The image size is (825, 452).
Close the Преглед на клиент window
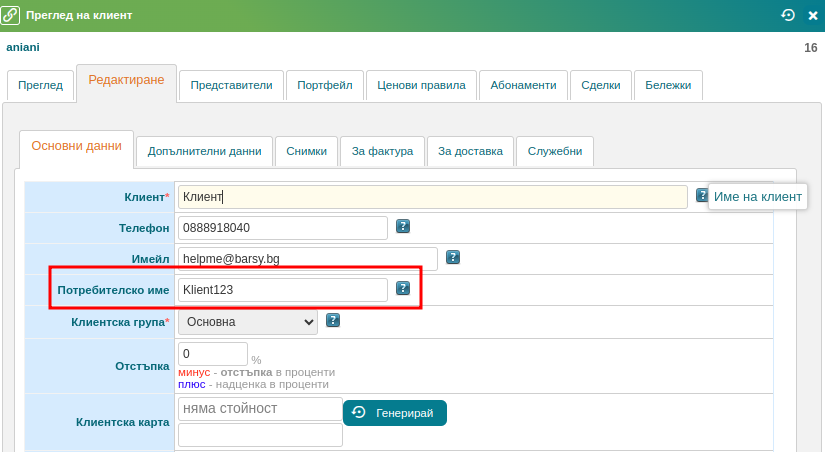pos(813,16)
